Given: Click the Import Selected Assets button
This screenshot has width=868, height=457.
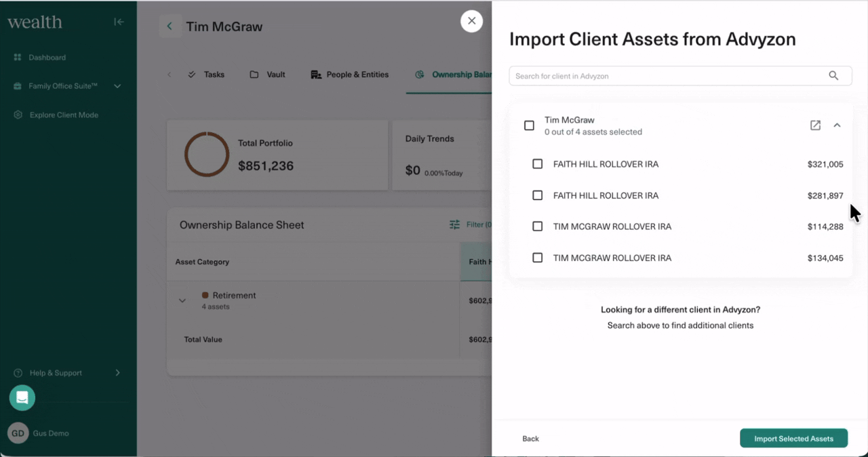Looking at the screenshot, I should (x=793, y=439).
